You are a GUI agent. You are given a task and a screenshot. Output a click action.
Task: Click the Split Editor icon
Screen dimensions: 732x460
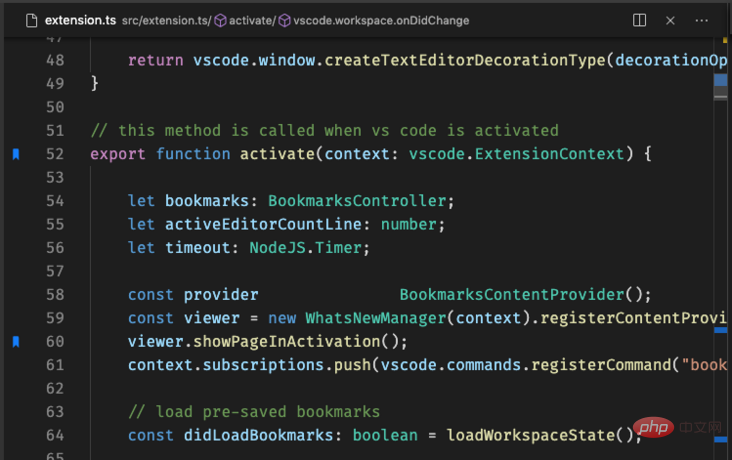pyautogui.click(x=640, y=20)
